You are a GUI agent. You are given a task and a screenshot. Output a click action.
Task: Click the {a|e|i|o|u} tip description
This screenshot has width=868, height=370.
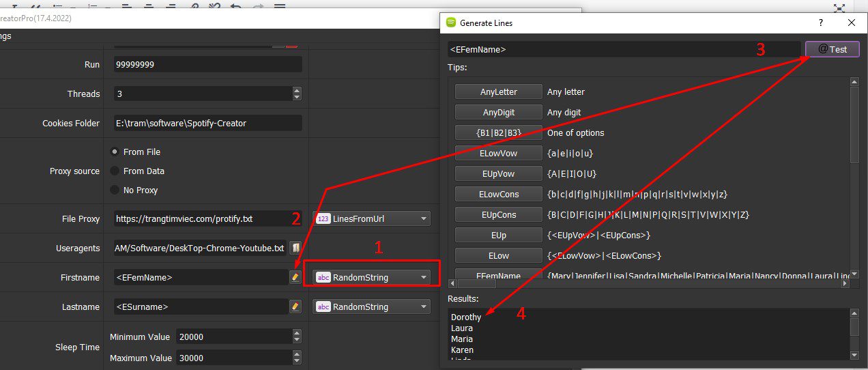coord(570,153)
